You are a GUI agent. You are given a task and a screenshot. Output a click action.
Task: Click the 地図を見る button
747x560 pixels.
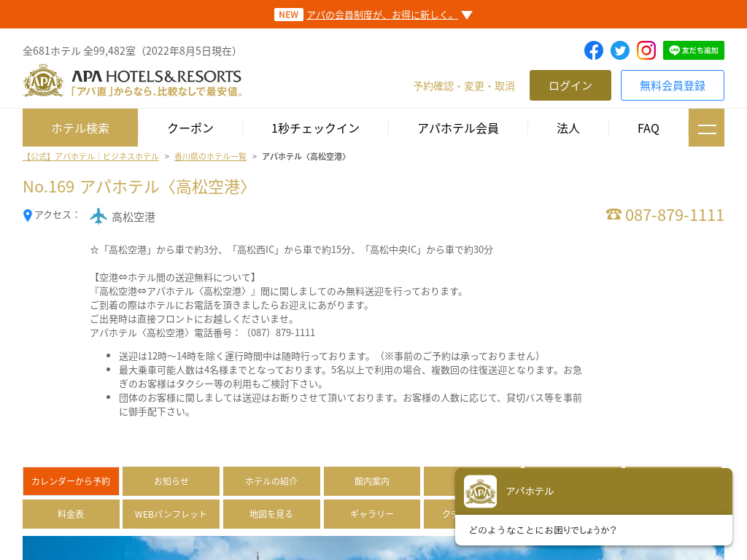[x=271, y=514]
